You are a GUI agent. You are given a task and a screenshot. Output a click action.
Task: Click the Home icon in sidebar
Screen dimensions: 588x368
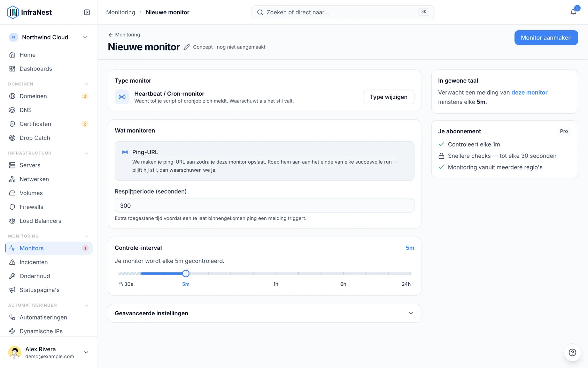tap(12, 55)
